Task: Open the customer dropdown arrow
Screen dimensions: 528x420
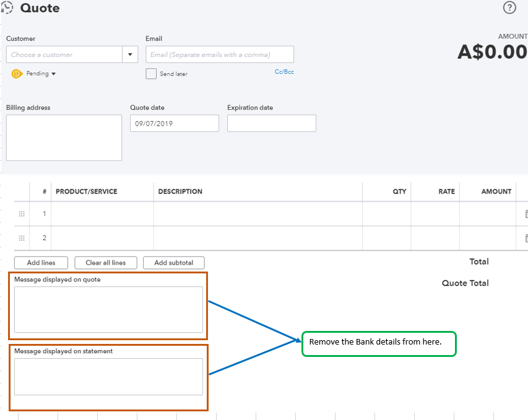Action: pyautogui.click(x=130, y=54)
